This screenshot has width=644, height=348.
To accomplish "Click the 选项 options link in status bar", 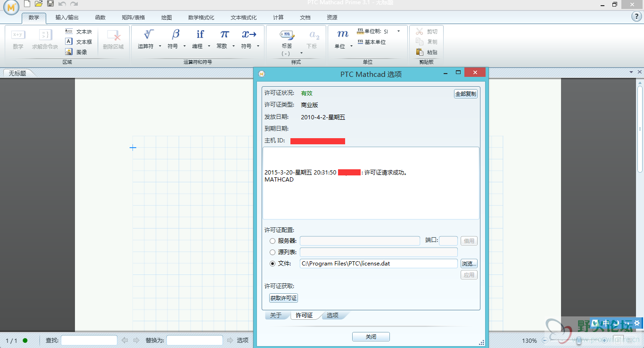I will 243,340.
